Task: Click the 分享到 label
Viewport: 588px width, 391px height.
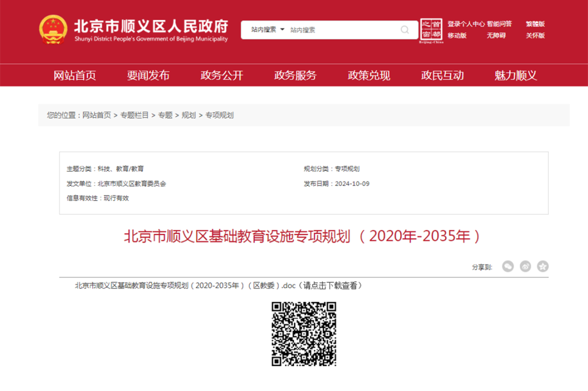Action: point(482,267)
